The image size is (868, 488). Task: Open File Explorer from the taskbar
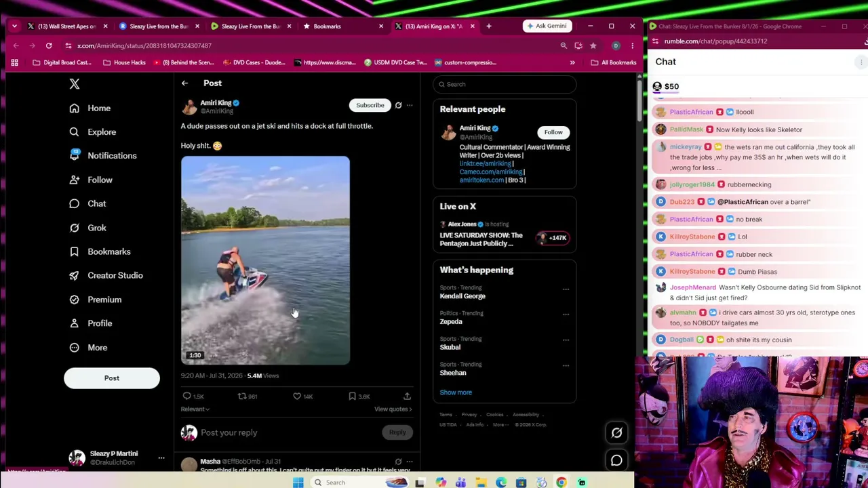[x=481, y=483]
